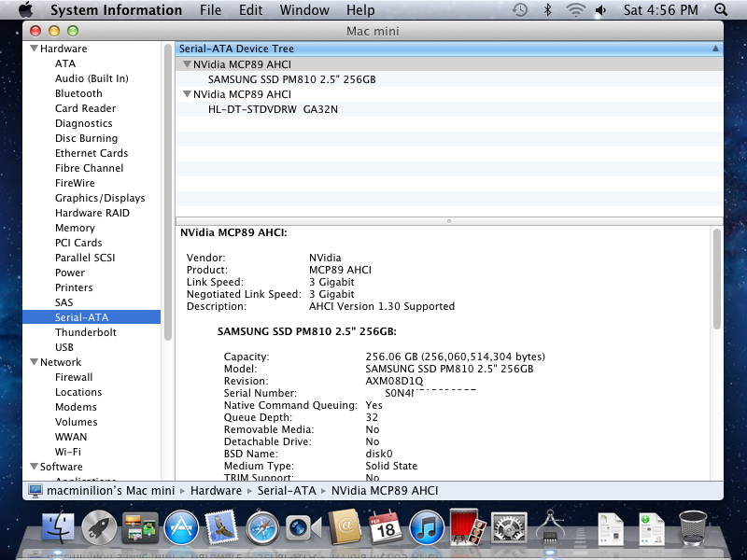The width and height of the screenshot is (747, 560).
Task: Select Firewall under Network
Action: pos(74,377)
